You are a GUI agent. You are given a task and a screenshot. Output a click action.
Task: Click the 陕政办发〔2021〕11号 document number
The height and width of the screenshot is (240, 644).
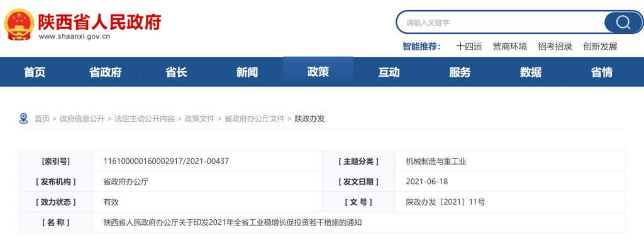446,202
